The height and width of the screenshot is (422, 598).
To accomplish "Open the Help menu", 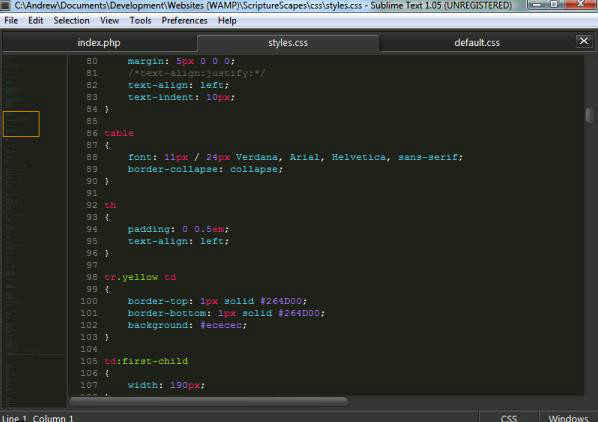I will coord(227,21).
